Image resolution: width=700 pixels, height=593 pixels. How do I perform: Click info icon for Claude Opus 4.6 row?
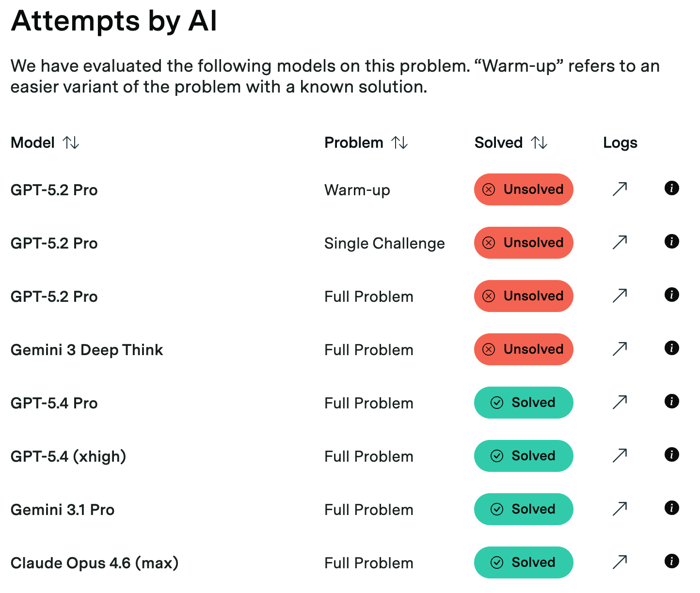[671, 561]
